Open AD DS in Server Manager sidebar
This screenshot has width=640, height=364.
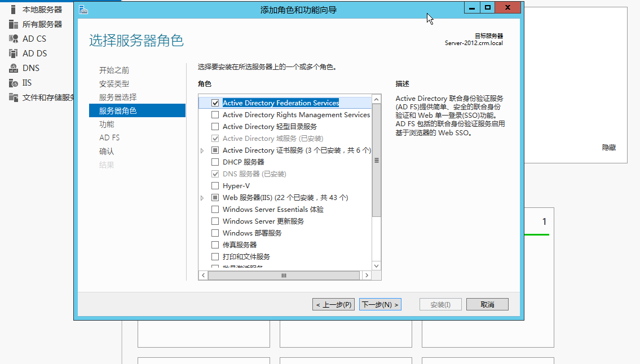point(36,54)
